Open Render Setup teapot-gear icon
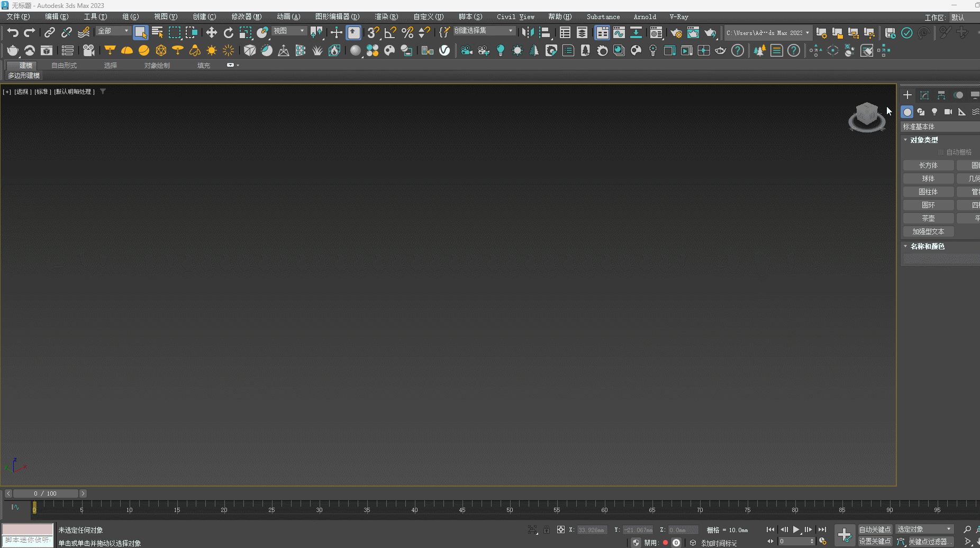Image resolution: width=980 pixels, height=548 pixels. tap(676, 33)
